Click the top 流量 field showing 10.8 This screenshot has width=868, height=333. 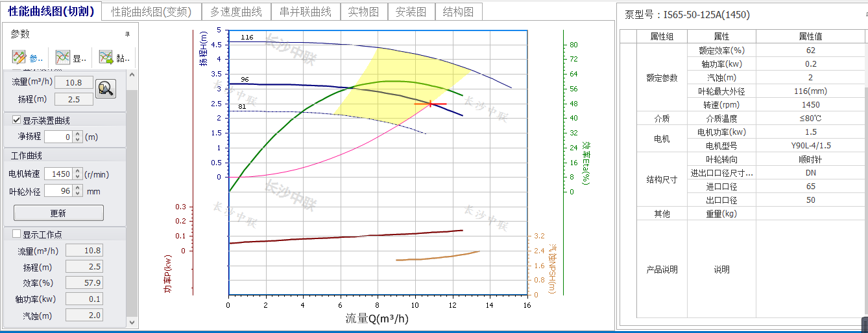coord(74,82)
